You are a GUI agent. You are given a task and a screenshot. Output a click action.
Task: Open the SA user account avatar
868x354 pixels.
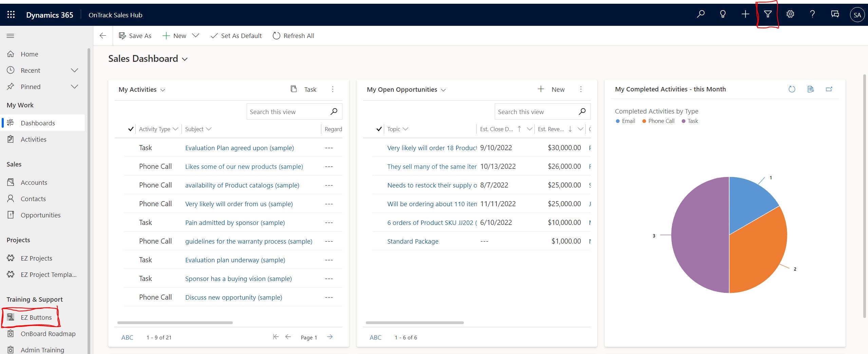[x=857, y=15]
